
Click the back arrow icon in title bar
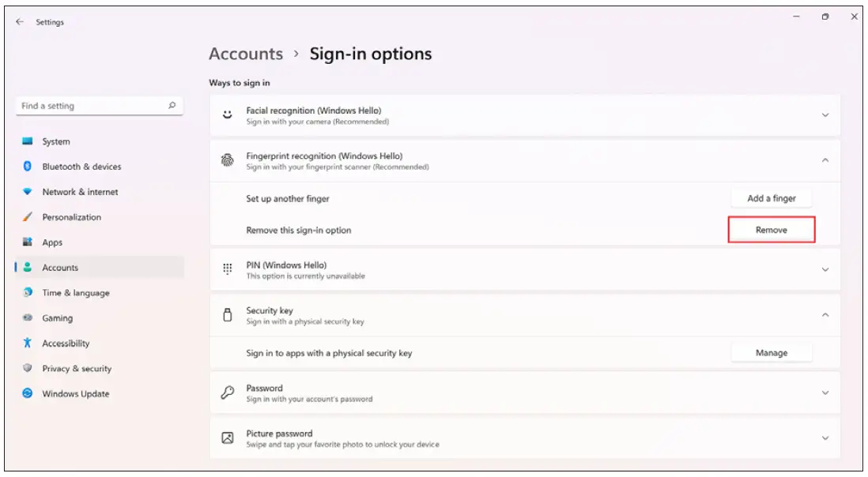point(20,22)
